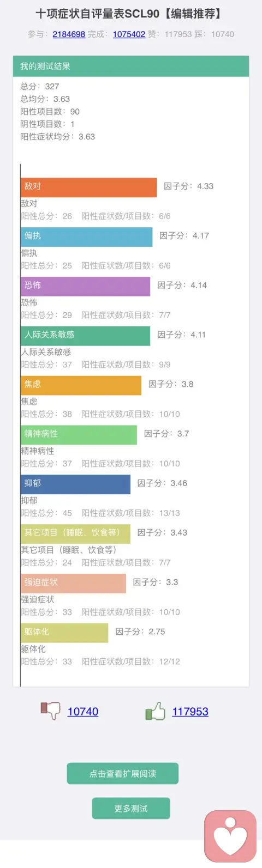Select the orange 敌对 bar

89,187
